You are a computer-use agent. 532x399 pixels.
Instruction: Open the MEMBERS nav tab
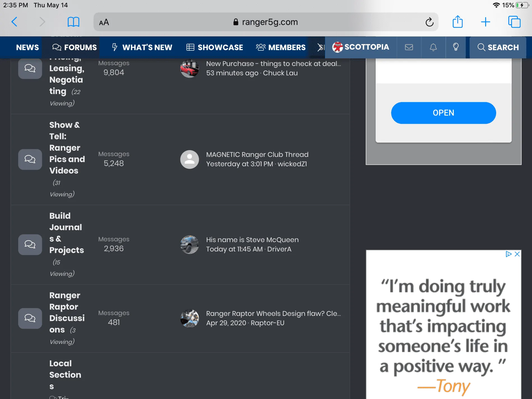281,47
